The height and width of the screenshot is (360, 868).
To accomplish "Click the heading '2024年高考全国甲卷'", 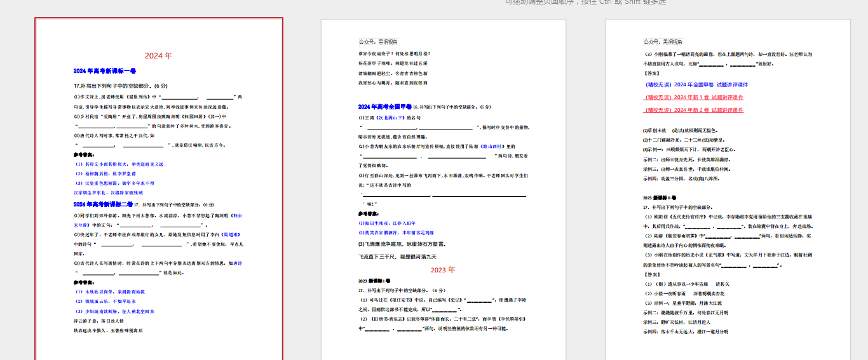I will (x=385, y=107).
